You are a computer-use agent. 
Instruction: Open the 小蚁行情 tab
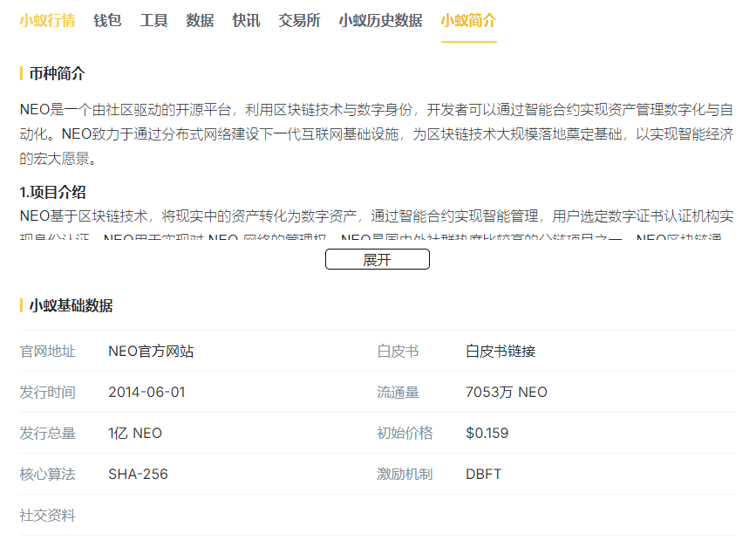[x=47, y=21]
